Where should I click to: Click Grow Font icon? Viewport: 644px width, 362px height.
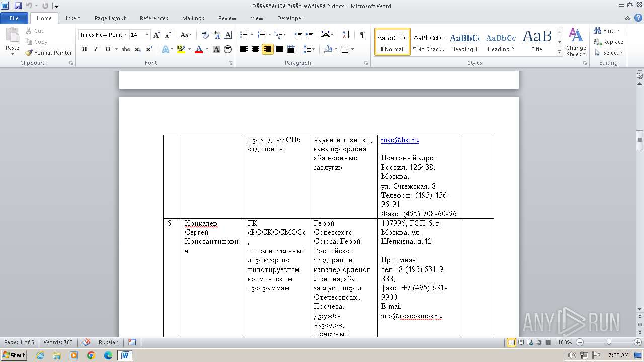coord(157,35)
